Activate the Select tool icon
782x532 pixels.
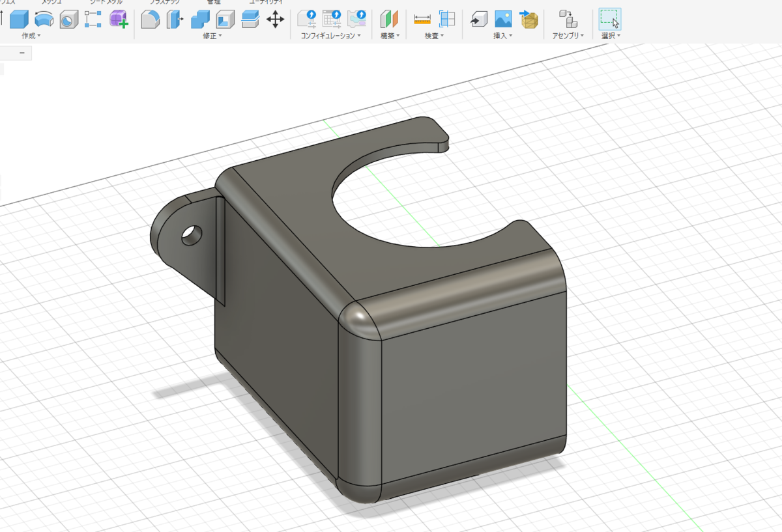[610, 20]
